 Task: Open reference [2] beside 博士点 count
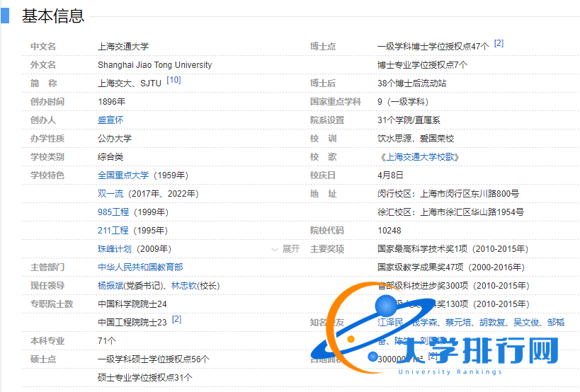[x=499, y=43]
